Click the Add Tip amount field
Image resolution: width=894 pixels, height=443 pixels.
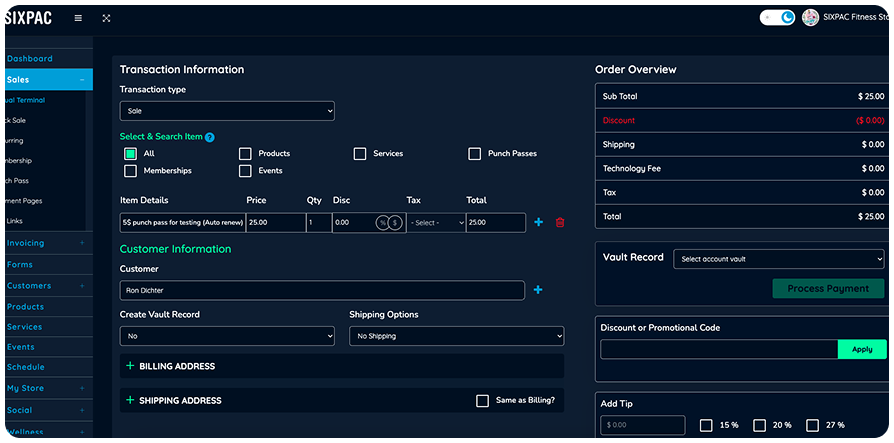tap(643, 425)
